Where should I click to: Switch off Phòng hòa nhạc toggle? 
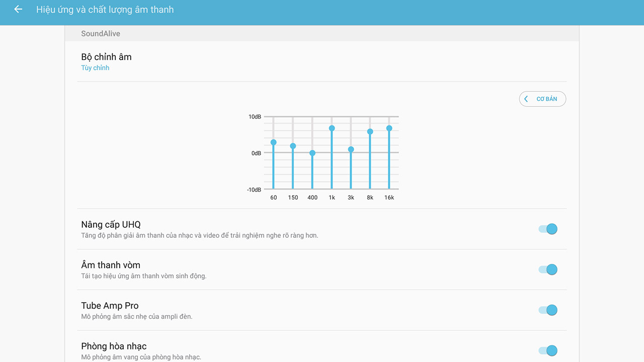(548, 350)
